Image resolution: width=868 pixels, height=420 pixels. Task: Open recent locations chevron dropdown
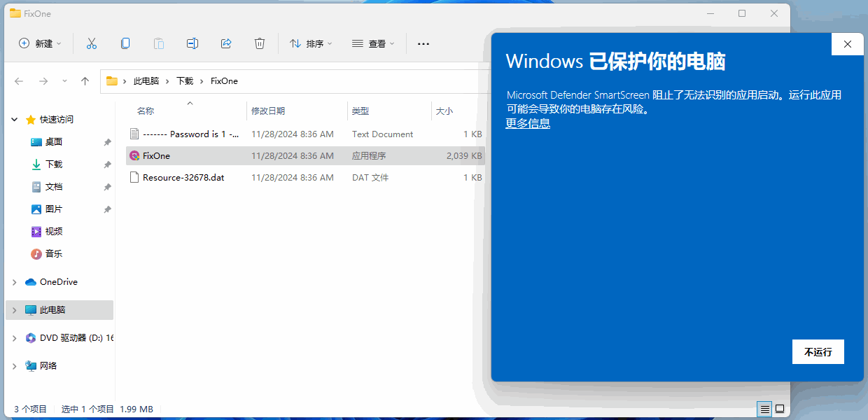(64, 81)
